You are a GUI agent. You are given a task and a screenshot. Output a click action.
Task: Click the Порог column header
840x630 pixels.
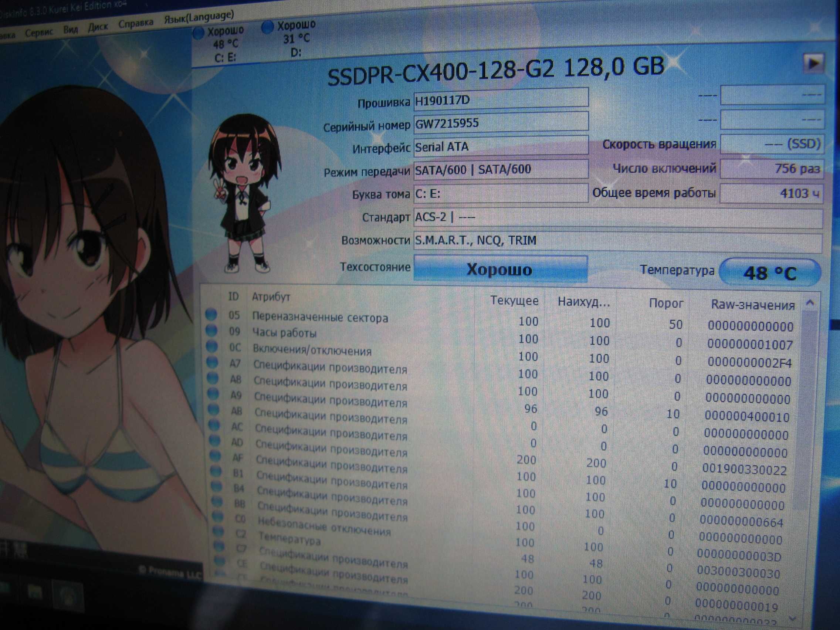click(666, 303)
